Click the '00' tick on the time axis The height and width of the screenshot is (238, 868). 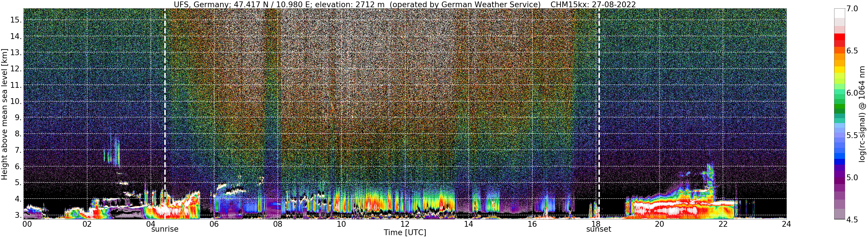pos(27,224)
